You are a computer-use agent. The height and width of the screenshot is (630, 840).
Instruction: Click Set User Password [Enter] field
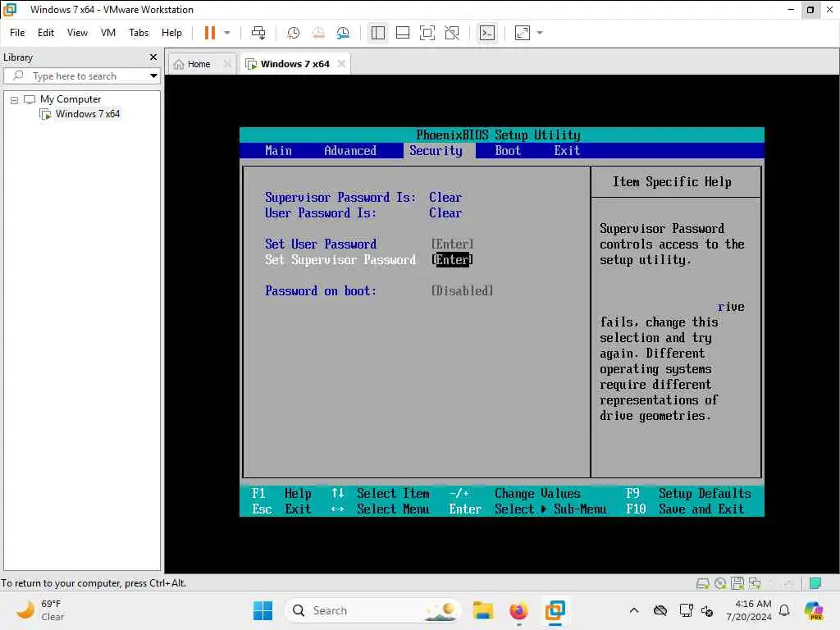(x=453, y=244)
